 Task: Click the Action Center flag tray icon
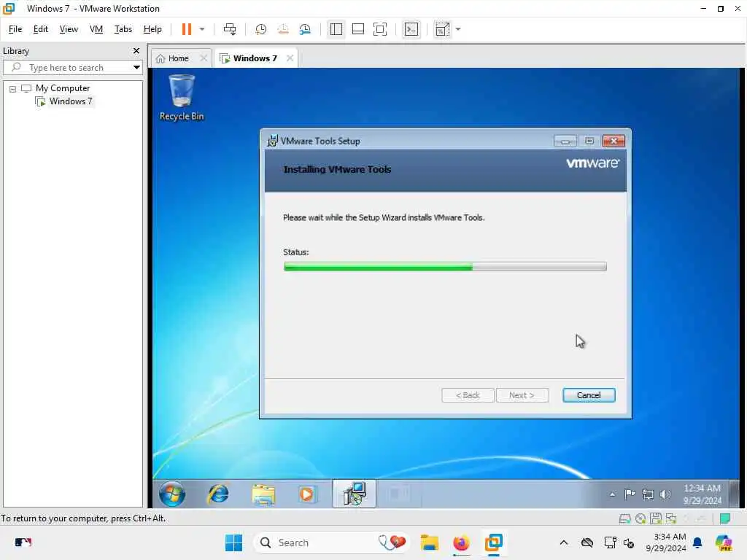tap(630, 494)
